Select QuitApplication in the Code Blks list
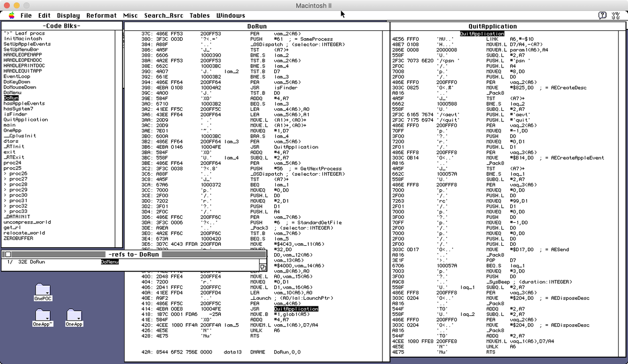The height and width of the screenshot is (364, 628). click(26, 120)
